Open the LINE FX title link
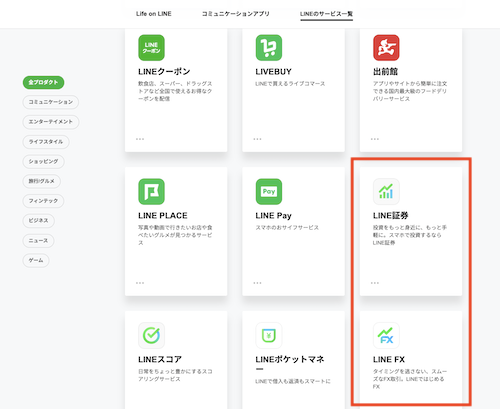The image size is (500, 409). tap(389, 359)
